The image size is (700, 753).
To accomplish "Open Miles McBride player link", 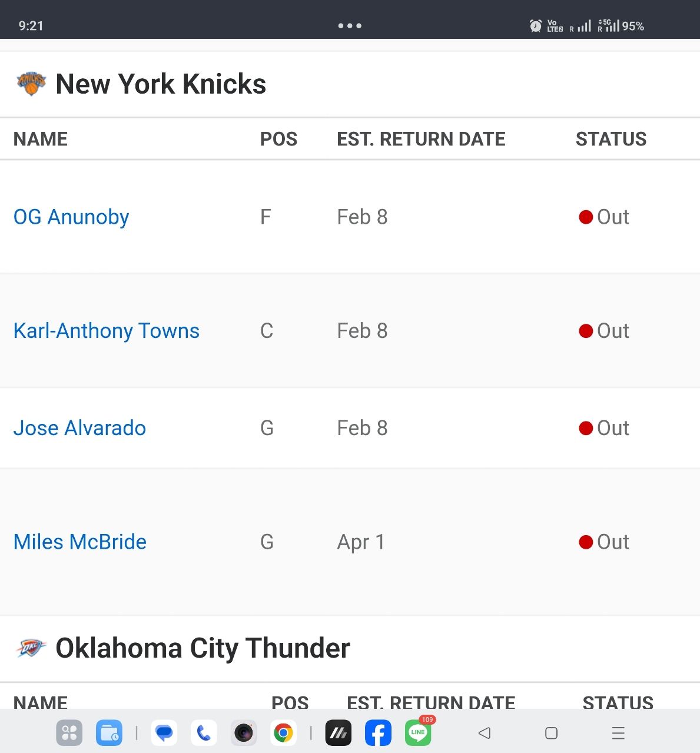I will coord(80,542).
